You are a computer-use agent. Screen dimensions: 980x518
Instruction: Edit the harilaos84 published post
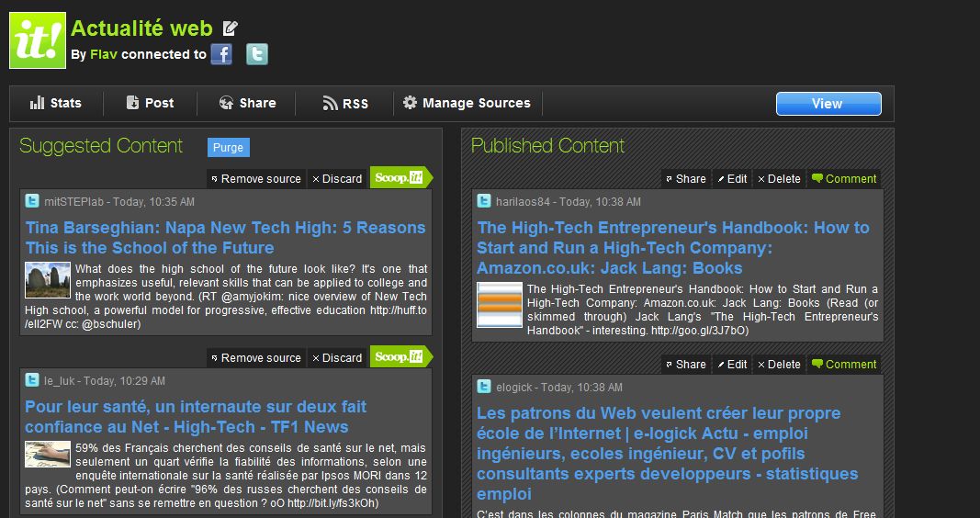732,179
